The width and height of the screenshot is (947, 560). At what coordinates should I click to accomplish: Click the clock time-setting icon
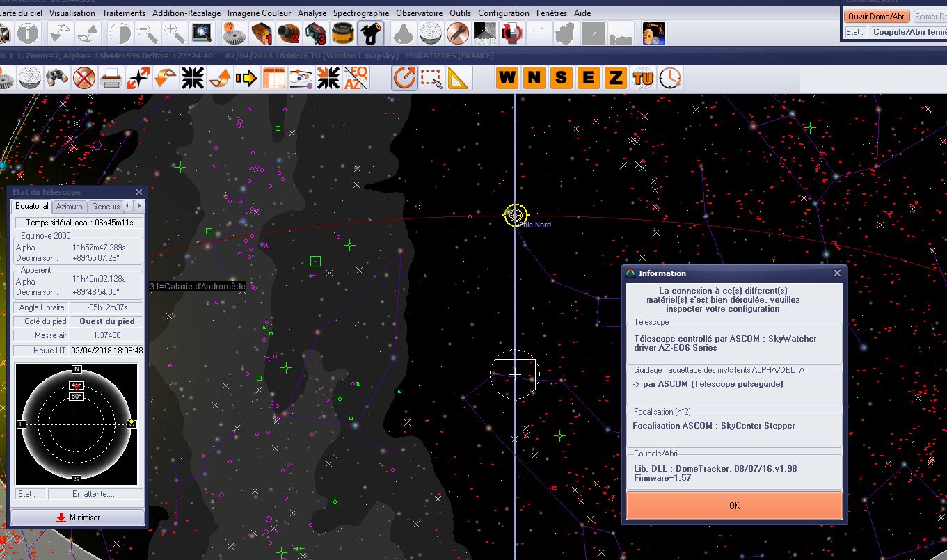point(670,78)
